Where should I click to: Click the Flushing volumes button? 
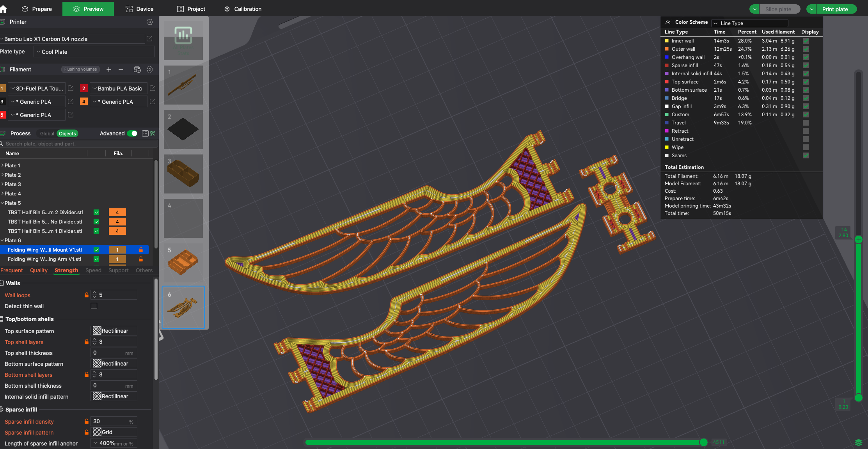80,69
